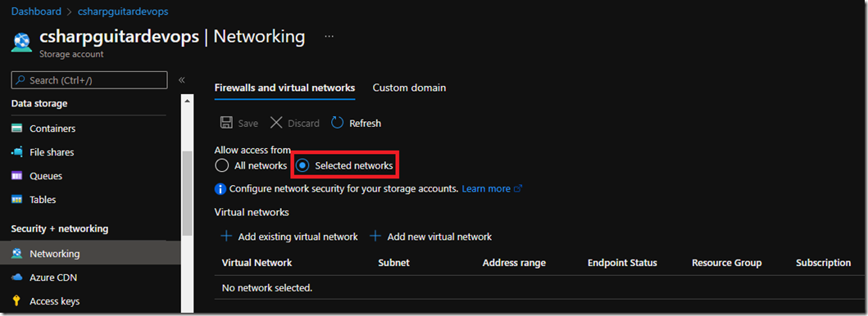The image size is (868, 316).
Task: Click the Endpoint Status column header
Action: point(622,263)
